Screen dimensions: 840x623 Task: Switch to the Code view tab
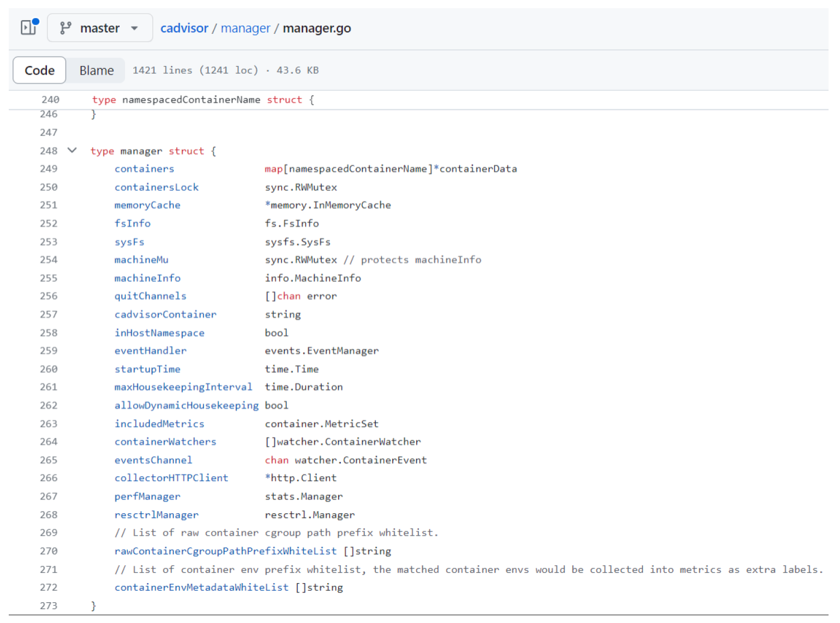pyautogui.click(x=39, y=70)
